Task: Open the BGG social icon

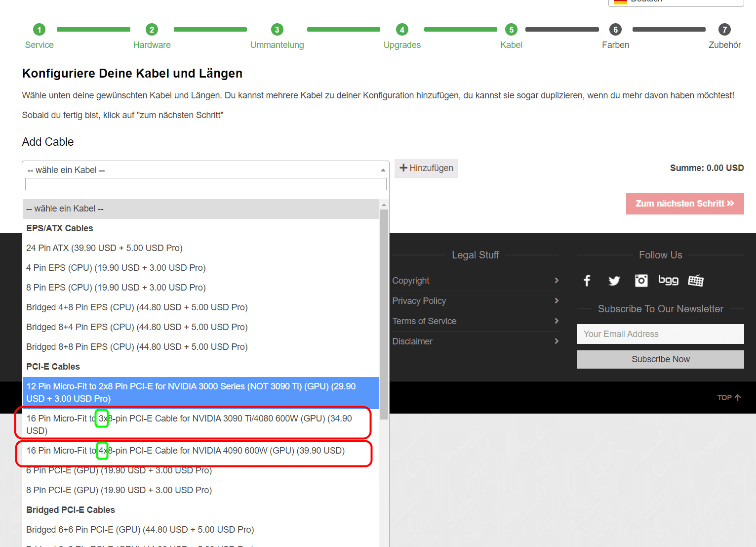Action: point(668,280)
